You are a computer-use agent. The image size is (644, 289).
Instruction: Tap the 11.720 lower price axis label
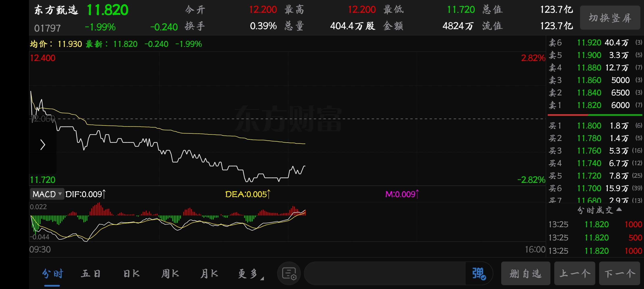pyautogui.click(x=42, y=180)
